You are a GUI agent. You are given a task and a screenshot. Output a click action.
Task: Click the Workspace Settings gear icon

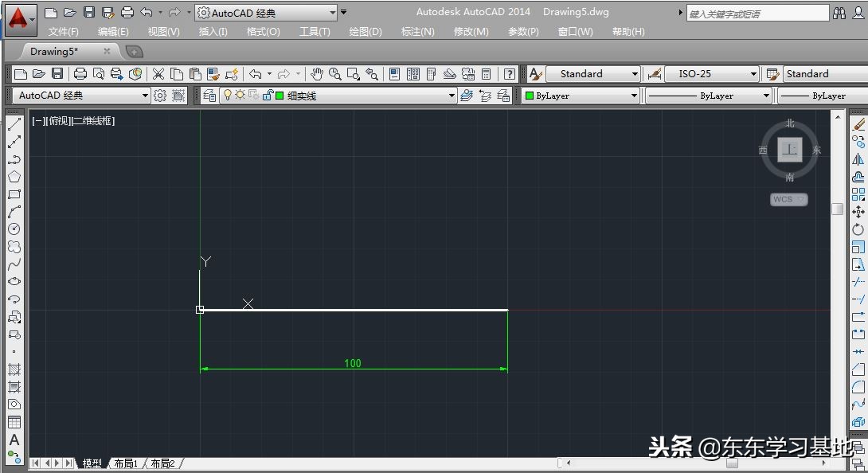click(x=160, y=96)
